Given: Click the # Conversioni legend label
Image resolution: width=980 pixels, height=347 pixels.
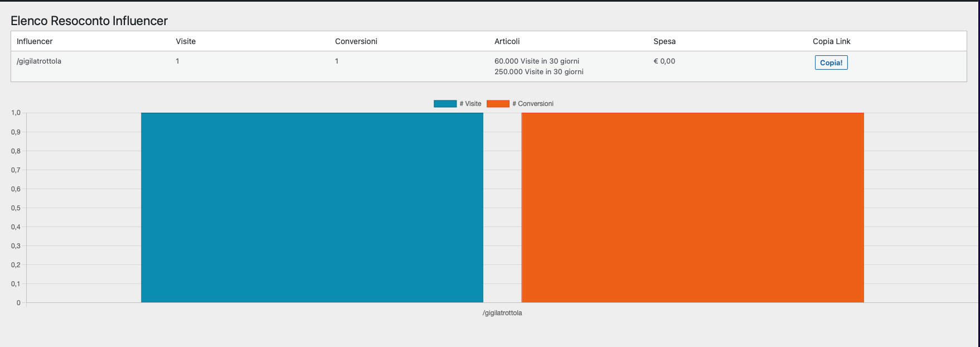Looking at the screenshot, I should (x=533, y=104).
